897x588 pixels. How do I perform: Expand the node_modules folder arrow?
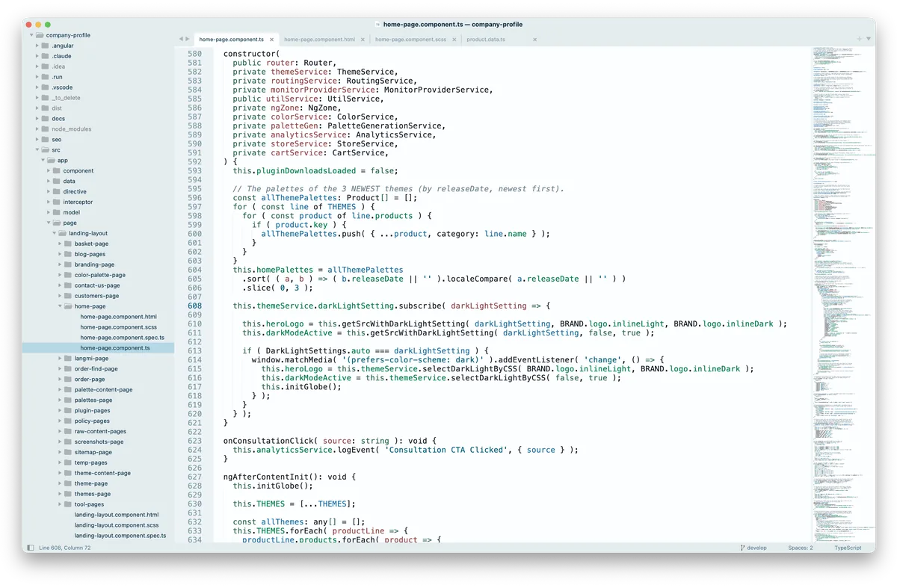(37, 129)
